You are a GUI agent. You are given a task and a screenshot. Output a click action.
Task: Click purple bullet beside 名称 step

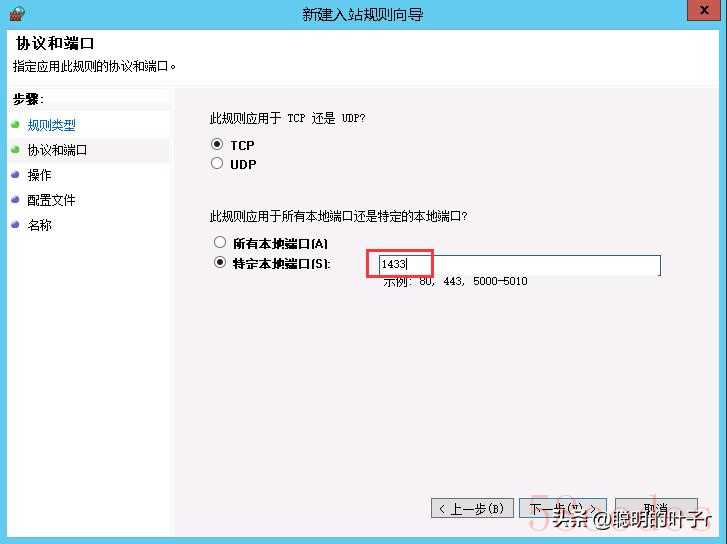click(x=15, y=225)
